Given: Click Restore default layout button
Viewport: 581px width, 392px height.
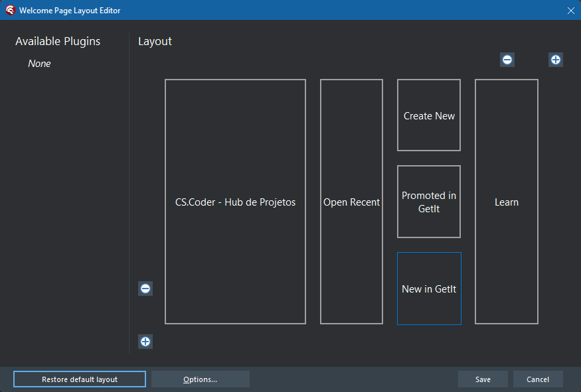Looking at the screenshot, I should tap(80, 379).
